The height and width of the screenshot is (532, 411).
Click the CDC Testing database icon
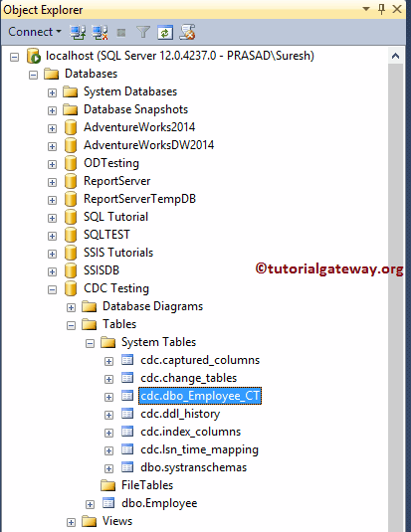click(x=71, y=288)
